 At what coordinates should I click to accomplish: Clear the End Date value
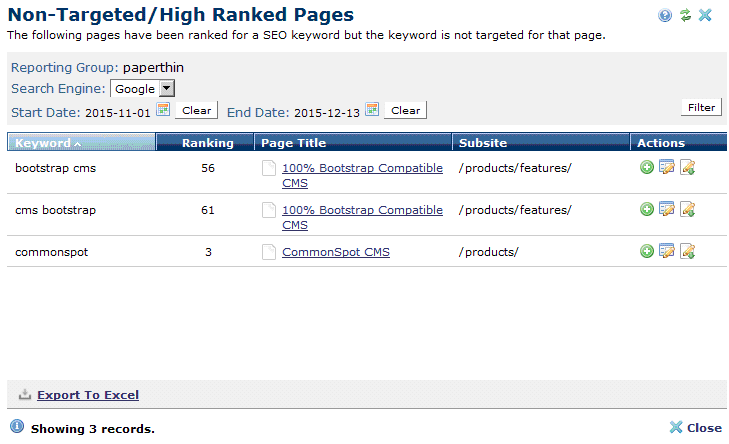(405, 110)
